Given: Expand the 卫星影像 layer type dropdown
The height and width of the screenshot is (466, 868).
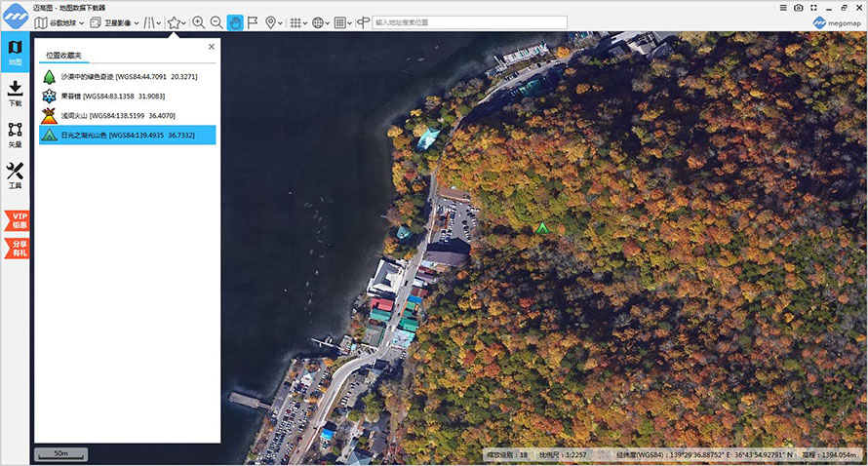Looking at the screenshot, I should pos(114,22).
